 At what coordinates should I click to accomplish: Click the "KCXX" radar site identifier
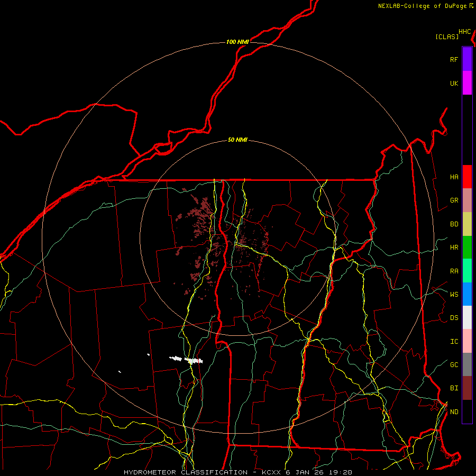(271, 472)
